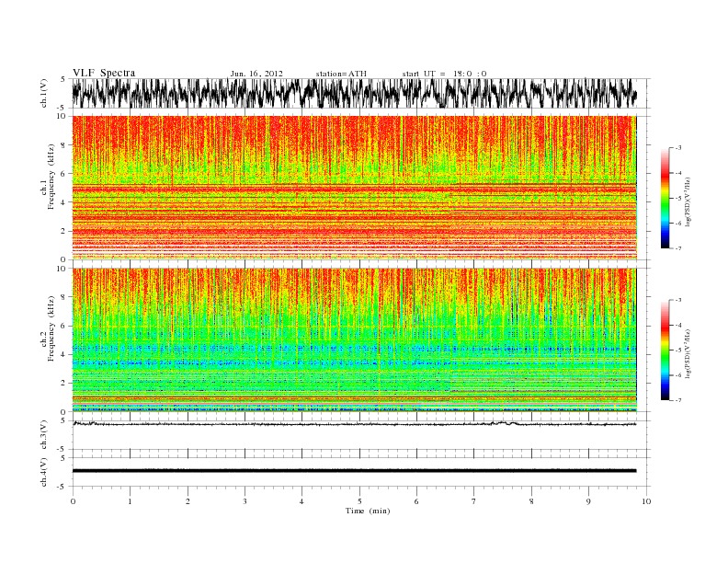The width and height of the screenshot is (728, 563).
Task: Click the "VLF Spectra" plot title
Action: pos(104,73)
